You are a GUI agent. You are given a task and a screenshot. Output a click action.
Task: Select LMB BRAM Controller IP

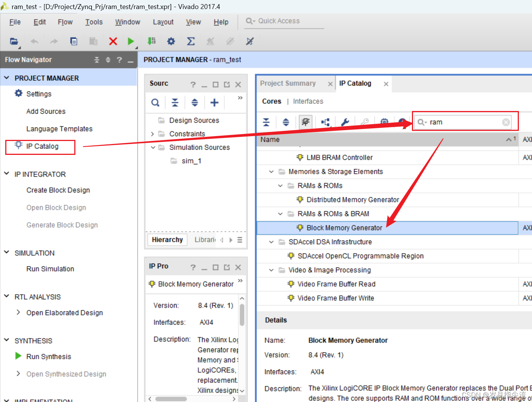340,157
